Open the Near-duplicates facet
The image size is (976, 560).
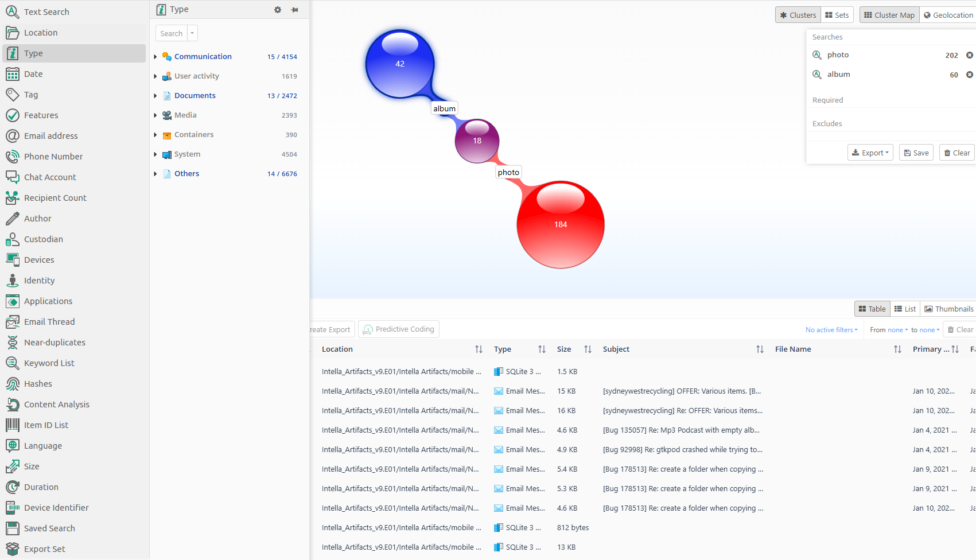click(x=55, y=343)
